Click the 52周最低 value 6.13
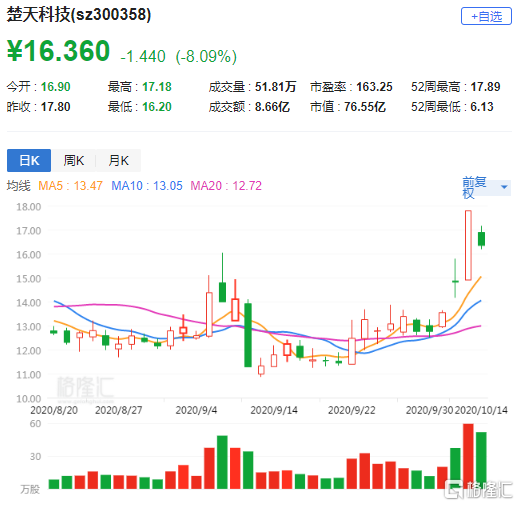 point(482,107)
